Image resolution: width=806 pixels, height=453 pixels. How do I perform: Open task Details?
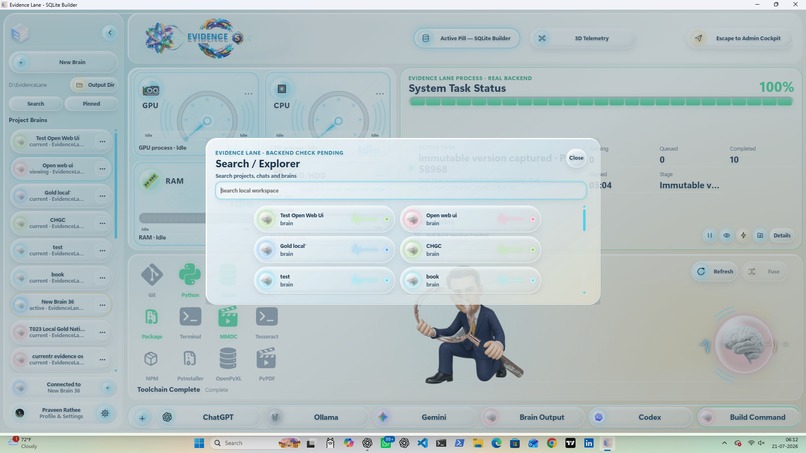click(782, 235)
